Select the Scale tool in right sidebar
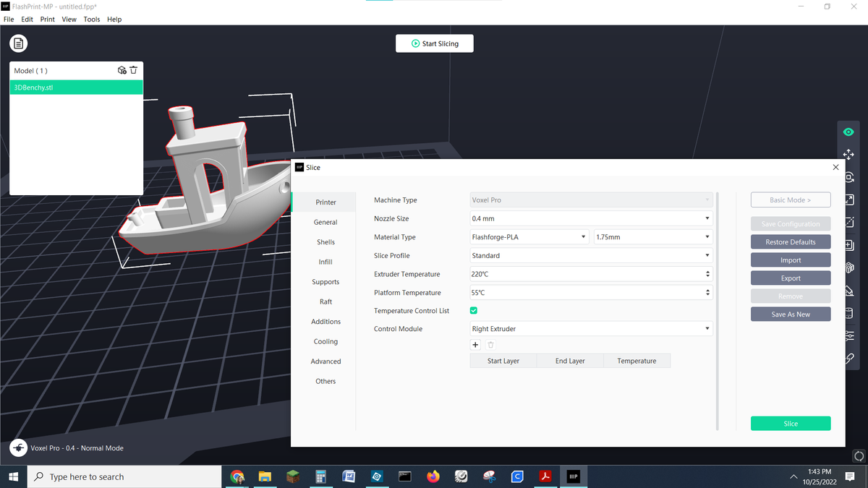This screenshot has width=868, height=488. [x=848, y=200]
